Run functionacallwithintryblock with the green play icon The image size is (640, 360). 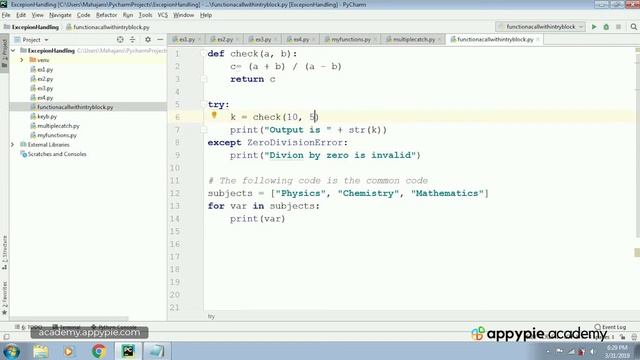(594, 27)
